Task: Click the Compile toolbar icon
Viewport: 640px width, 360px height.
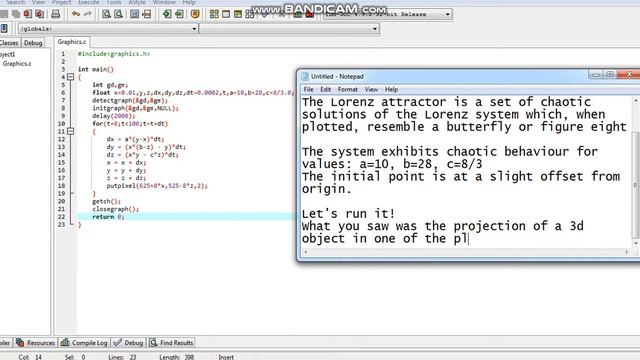Action: coord(214,14)
